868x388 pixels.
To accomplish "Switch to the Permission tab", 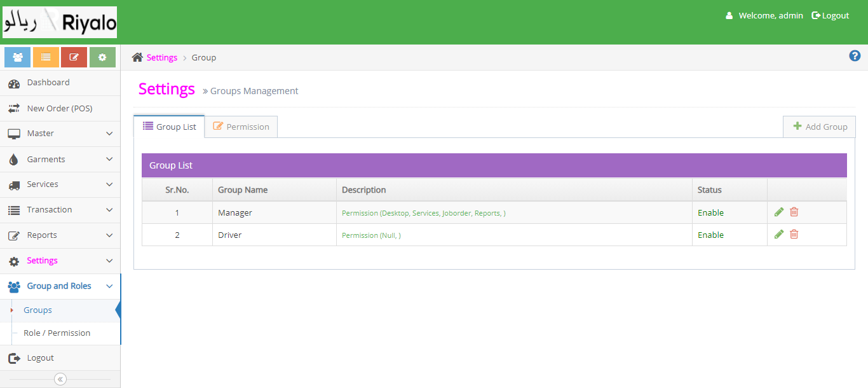I will coord(241,127).
